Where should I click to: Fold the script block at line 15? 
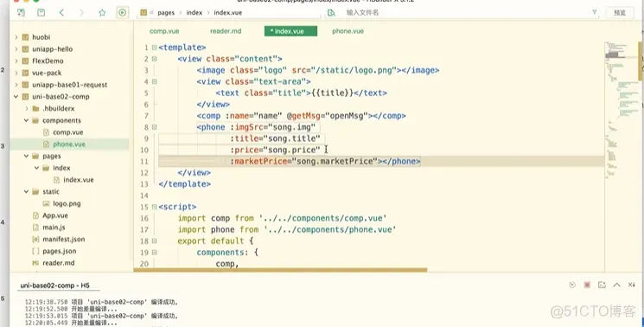click(x=155, y=207)
